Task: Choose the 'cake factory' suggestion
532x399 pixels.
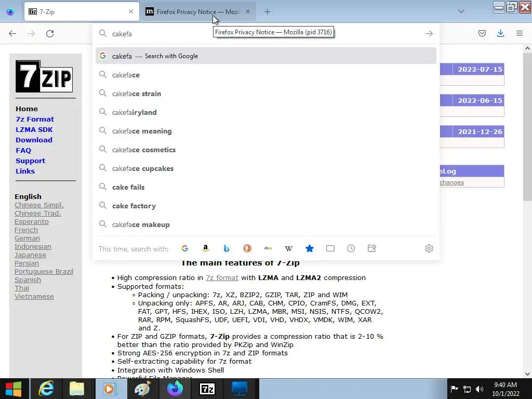Action: (266, 206)
